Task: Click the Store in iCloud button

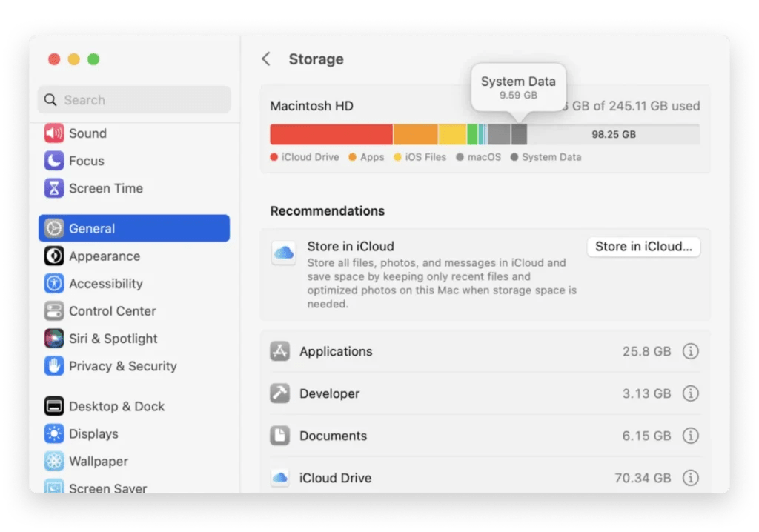Action: click(x=643, y=247)
